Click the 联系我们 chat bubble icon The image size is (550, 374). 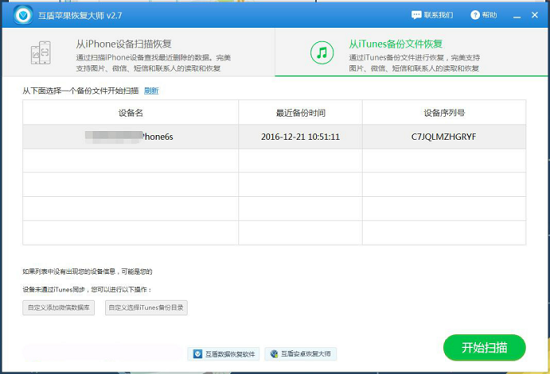pos(416,15)
